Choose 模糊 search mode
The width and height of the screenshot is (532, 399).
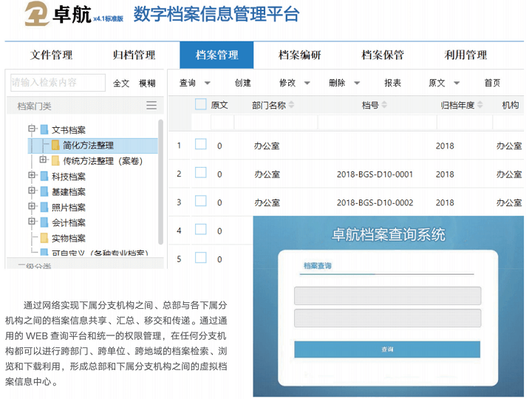tap(147, 83)
